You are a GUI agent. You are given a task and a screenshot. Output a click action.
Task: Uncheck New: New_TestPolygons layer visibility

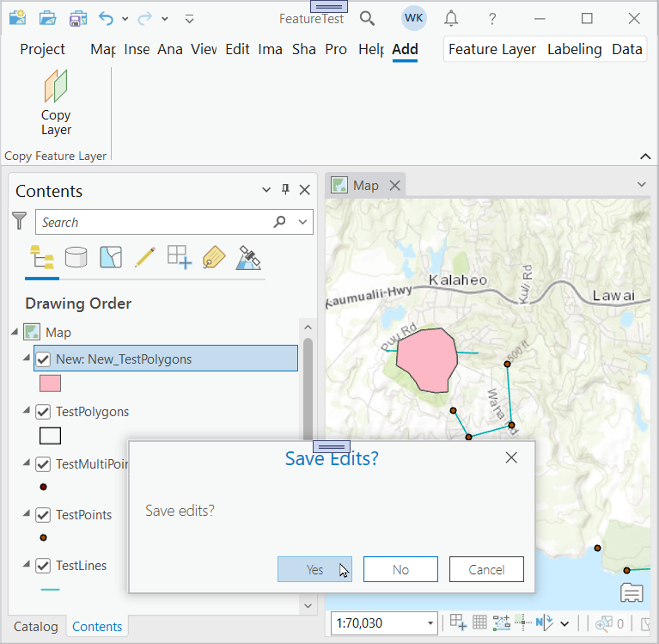coord(43,359)
